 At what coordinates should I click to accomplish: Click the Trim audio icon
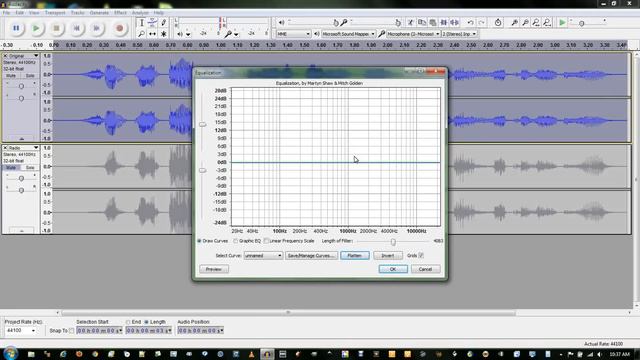444,22
